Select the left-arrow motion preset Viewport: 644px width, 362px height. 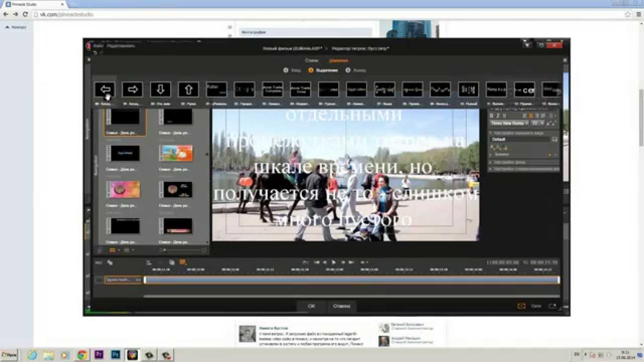pos(105,89)
